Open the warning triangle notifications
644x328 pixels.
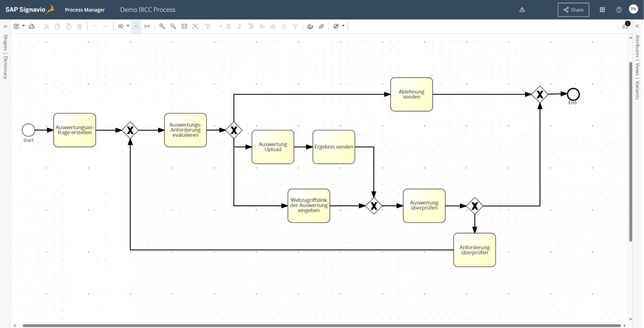pyautogui.click(x=522, y=10)
